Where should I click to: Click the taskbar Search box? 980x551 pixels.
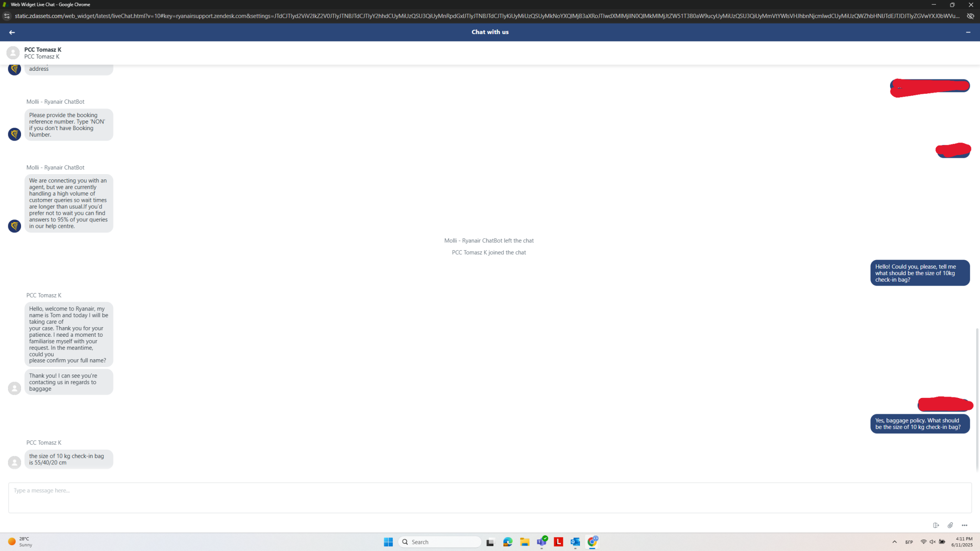coord(440,542)
